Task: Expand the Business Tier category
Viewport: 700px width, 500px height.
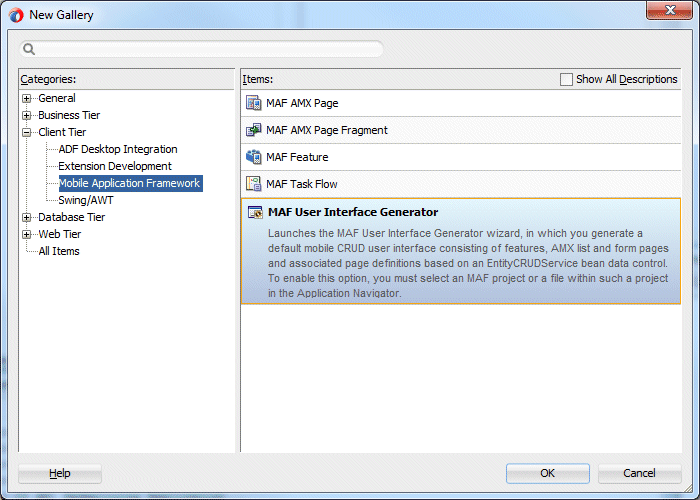Action: click(x=27, y=115)
